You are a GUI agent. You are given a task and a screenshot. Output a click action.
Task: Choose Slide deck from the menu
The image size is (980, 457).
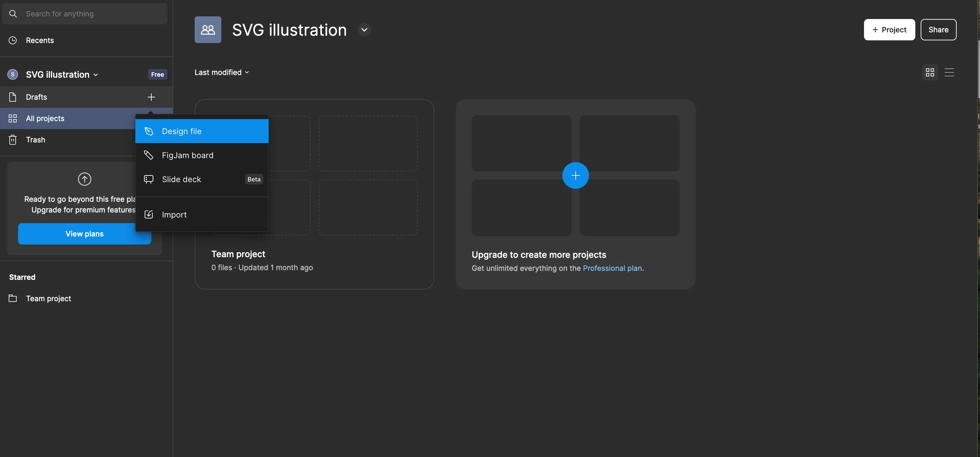coord(202,179)
